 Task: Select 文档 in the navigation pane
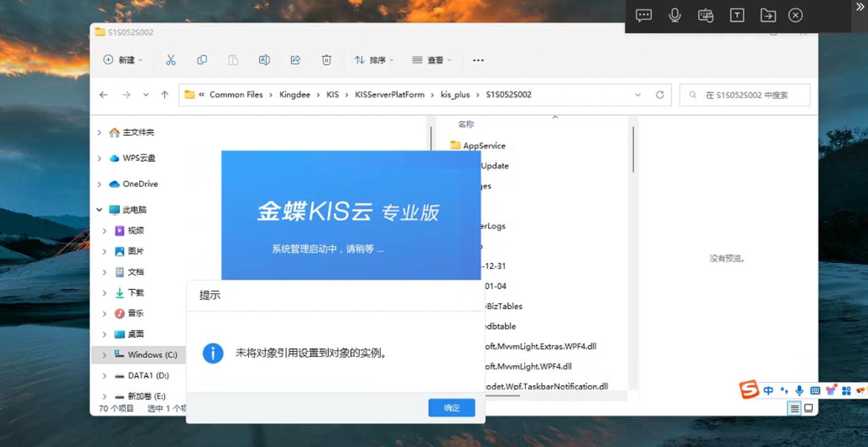[135, 272]
